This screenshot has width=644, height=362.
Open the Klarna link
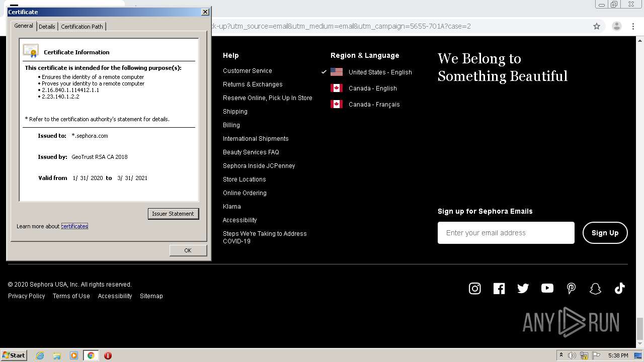[x=232, y=207]
